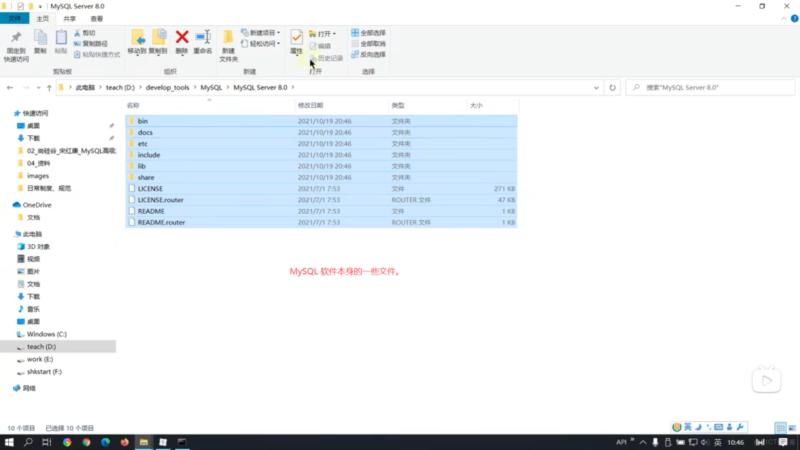
Task: Click the Refresh button by address bar
Action: 612,88
